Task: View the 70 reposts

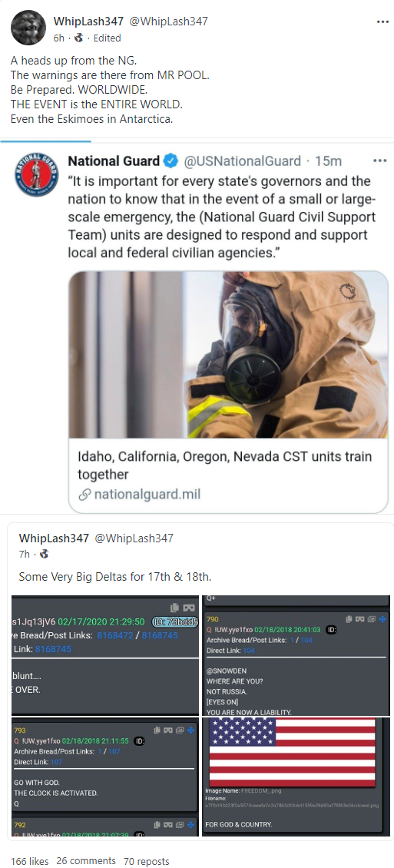Action: tap(146, 861)
